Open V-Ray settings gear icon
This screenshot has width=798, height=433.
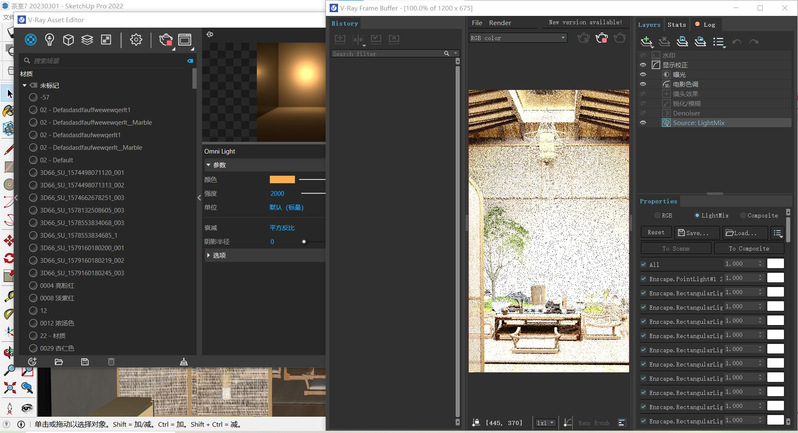pyautogui.click(x=136, y=40)
